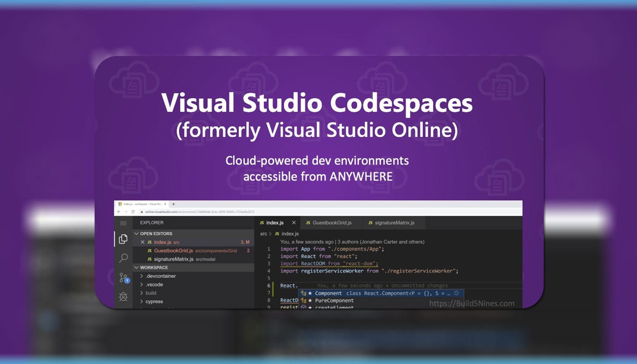The height and width of the screenshot is (364, 637).
Task: Open the Source Control view icon
Action: (123, 278)
